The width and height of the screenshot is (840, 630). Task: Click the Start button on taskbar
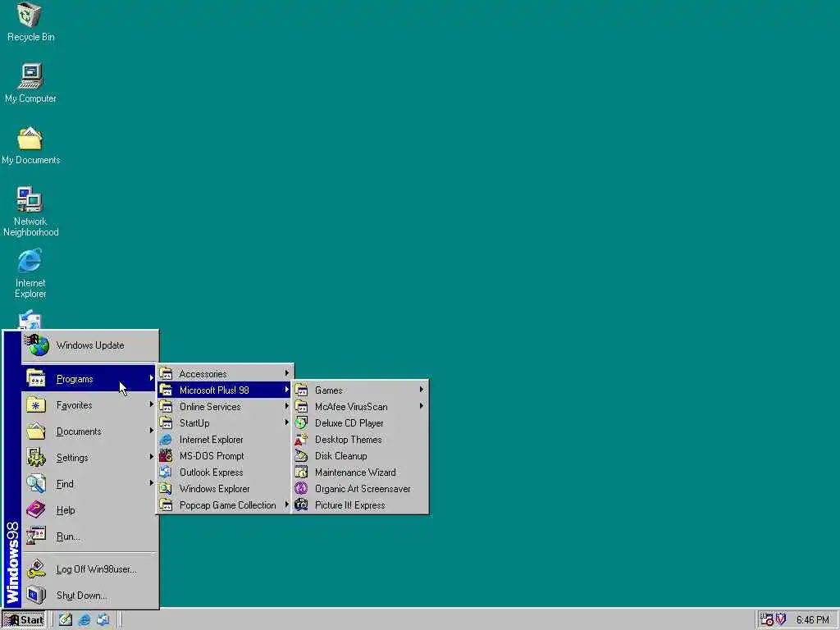pyautogui.click(x=24, y=620)
